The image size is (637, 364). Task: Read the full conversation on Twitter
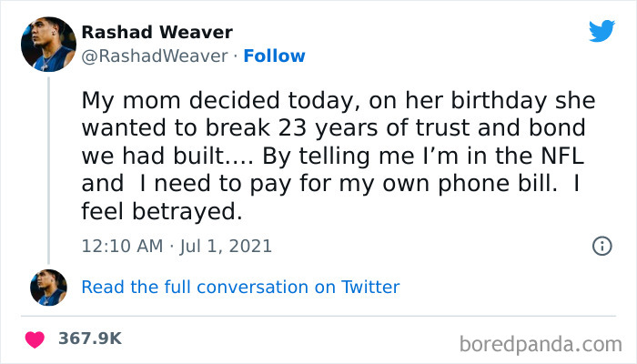point(240,288)
